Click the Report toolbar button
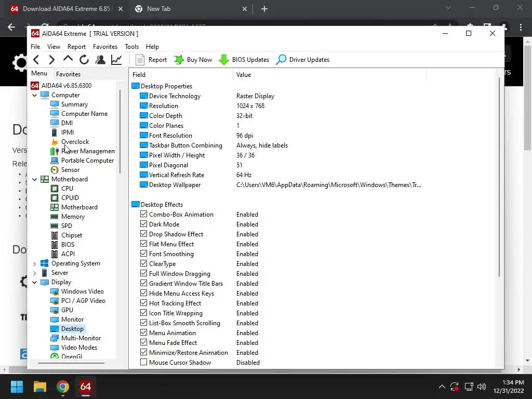The image size is (532, 399). pyautogui.click(x=151, y=60)
